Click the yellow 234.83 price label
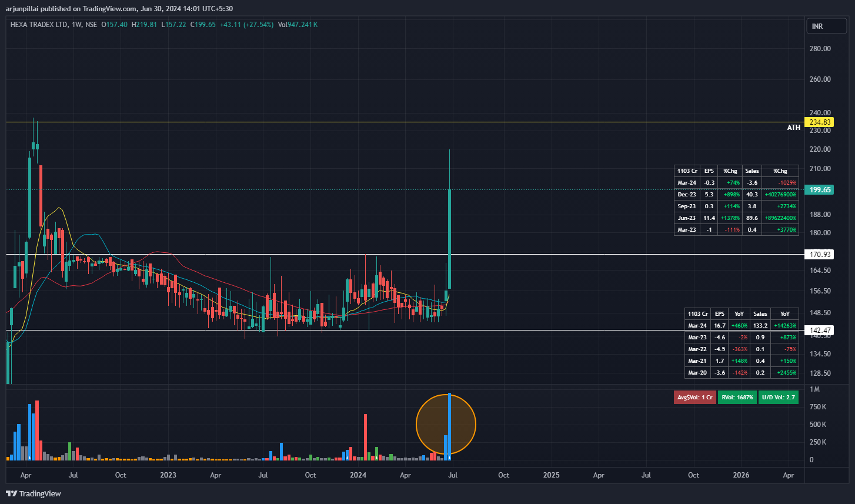 click(x=820, y=122)
